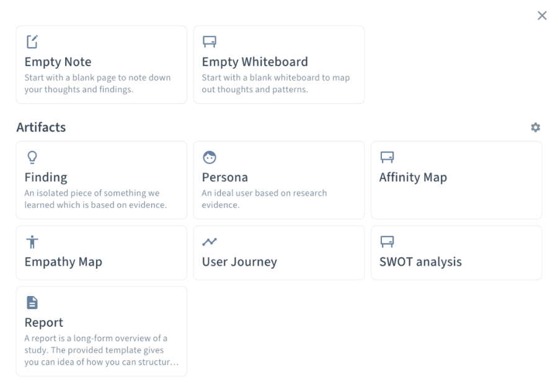Click the Report document icon
The height and width of the screenshot is (392, 558).
tap(32, 302)
